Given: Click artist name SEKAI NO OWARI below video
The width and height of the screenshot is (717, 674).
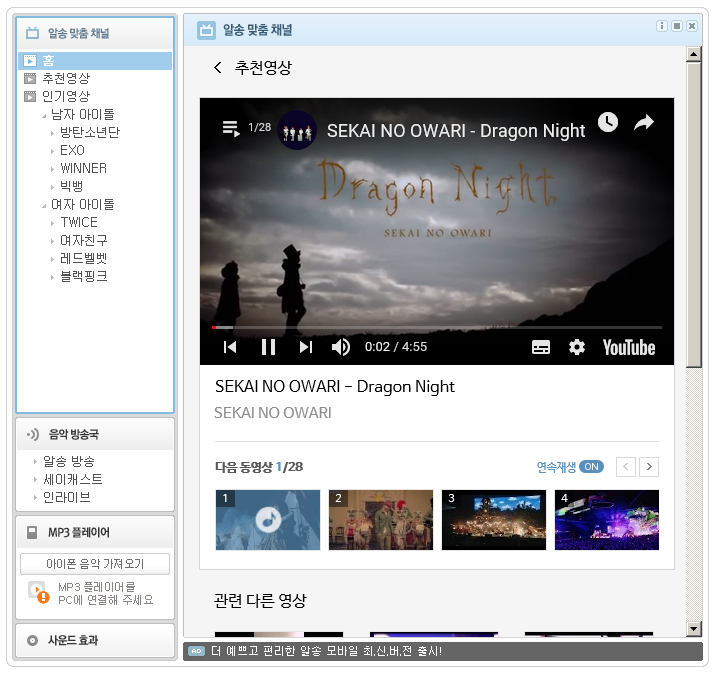Looking at the screenshot, I should [x=273, y=413].
